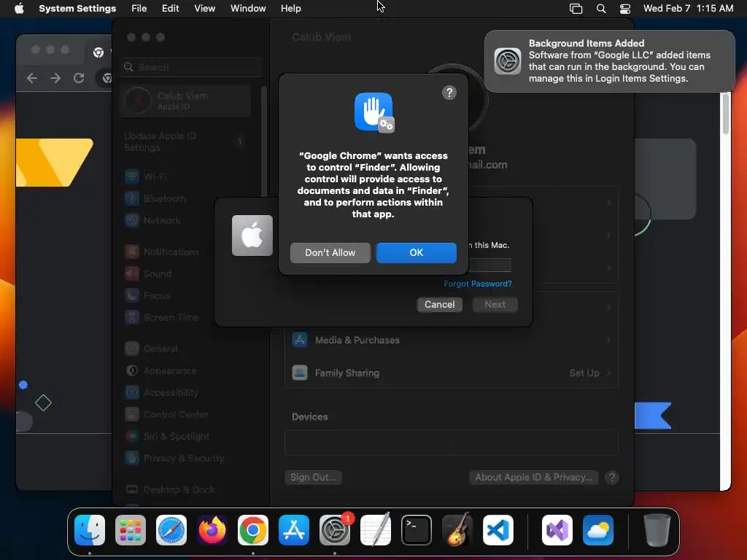Open App Store from the Dock
The image size is (747, 560).
[x=294, y=530]
